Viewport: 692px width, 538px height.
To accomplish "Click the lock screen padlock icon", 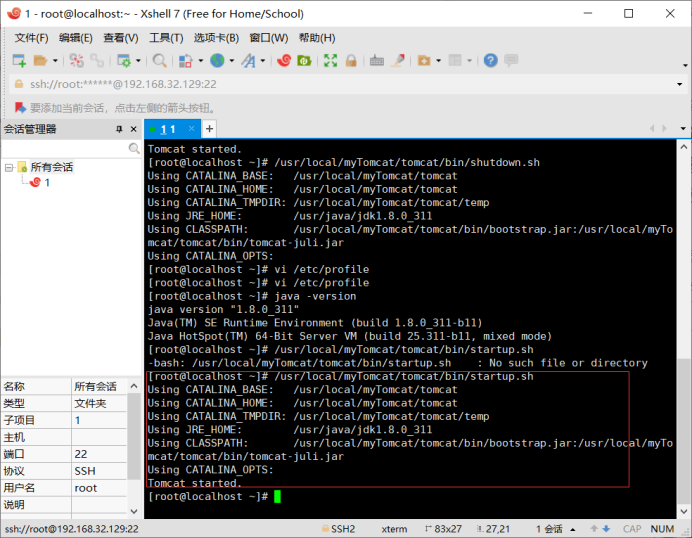I will coord(351,60).
